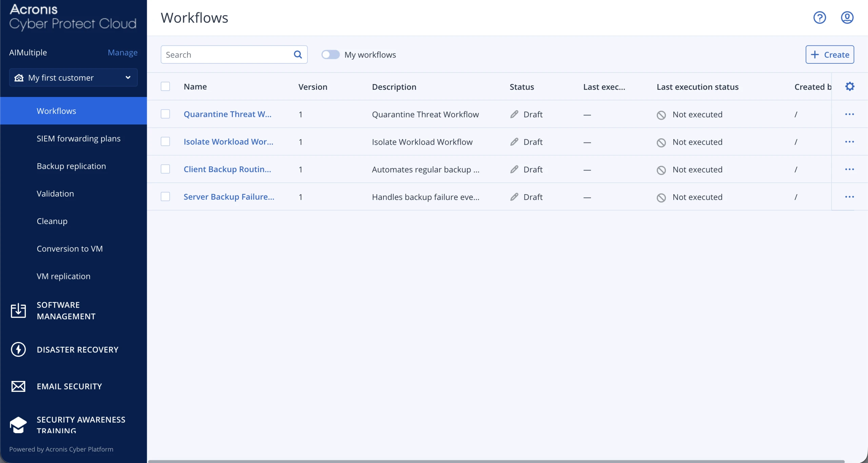Screen dimensions: 868x463
Task: Open more actions for Client Backup Routine
Action: coord(849,169)
